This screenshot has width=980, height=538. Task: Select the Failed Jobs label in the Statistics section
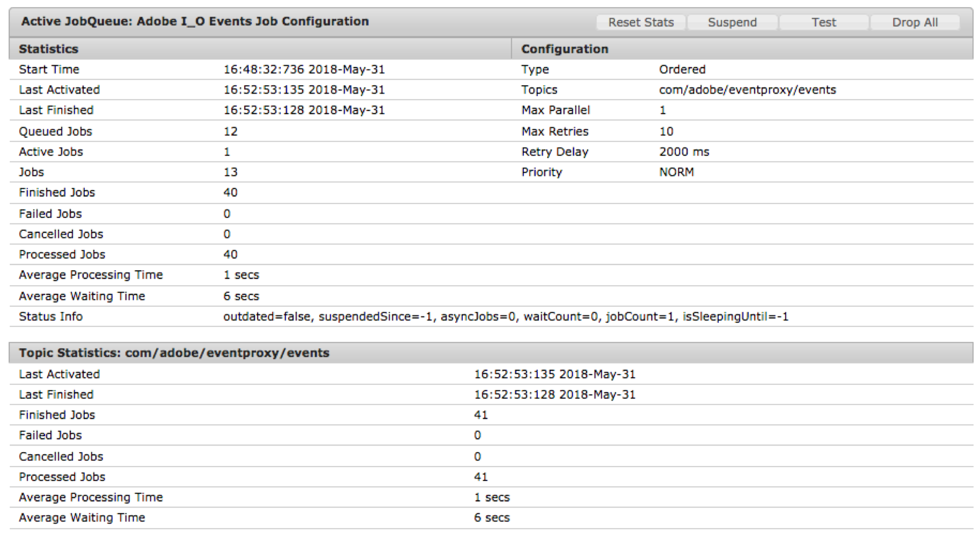pyautogui.click(x=50, y=214)
